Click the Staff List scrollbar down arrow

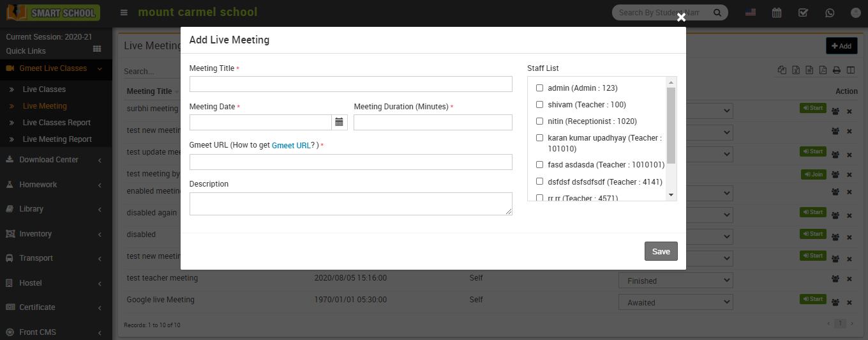click(671, 195)
